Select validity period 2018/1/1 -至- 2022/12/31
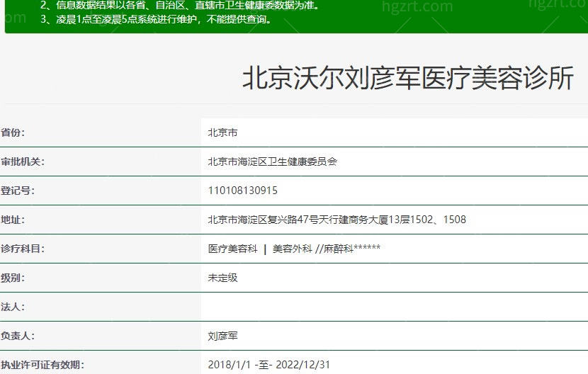Image resolution: width=588 pixels, height=374 pixels. 269,365
